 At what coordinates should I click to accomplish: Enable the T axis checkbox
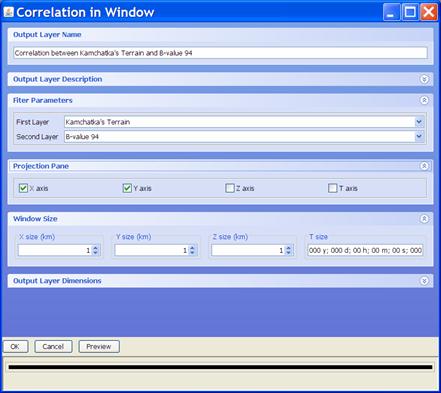pos(332,188)
